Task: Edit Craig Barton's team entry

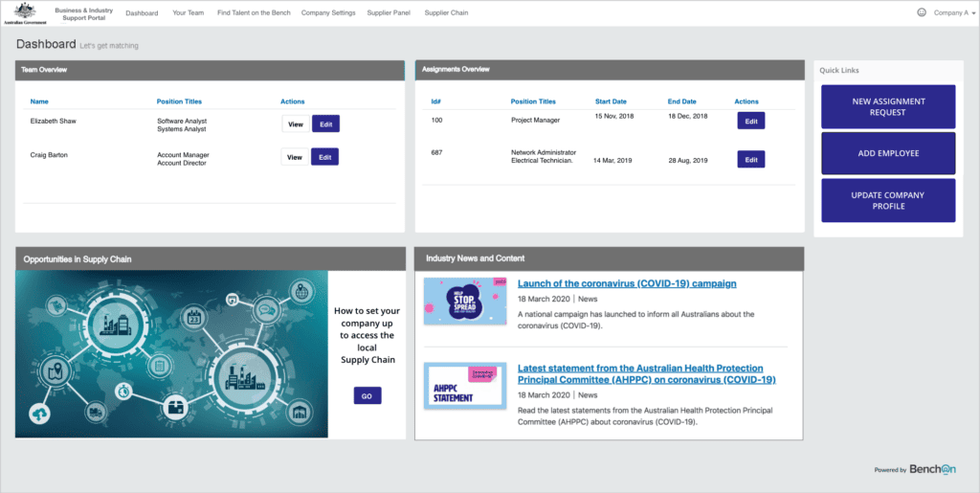Action: (x=325, y=157)
